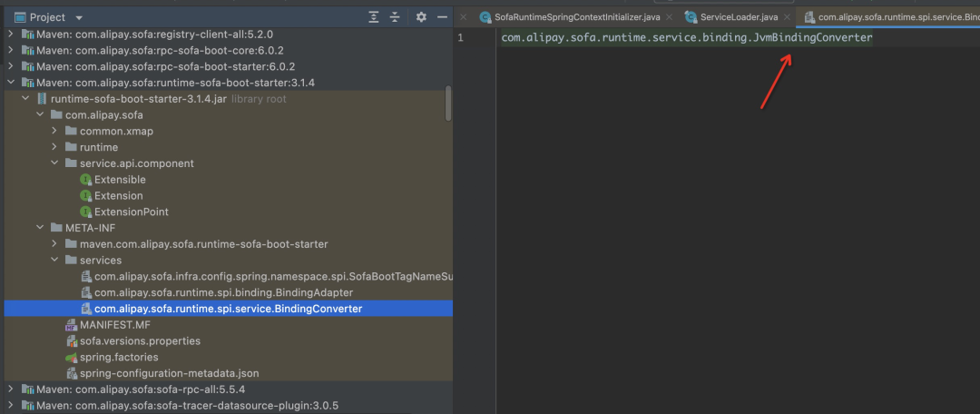Image resolution: width=980 pixels, height=414 pixels.
Task: Switch to ServiceLoader.java tab
Action: pyautogui.click(x=739, y=17)
